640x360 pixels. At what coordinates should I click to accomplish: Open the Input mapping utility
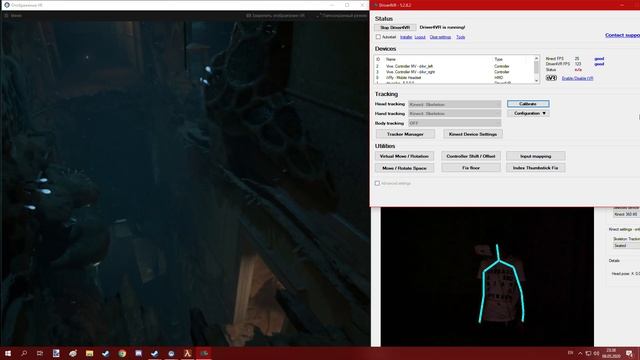click(536, 156)
